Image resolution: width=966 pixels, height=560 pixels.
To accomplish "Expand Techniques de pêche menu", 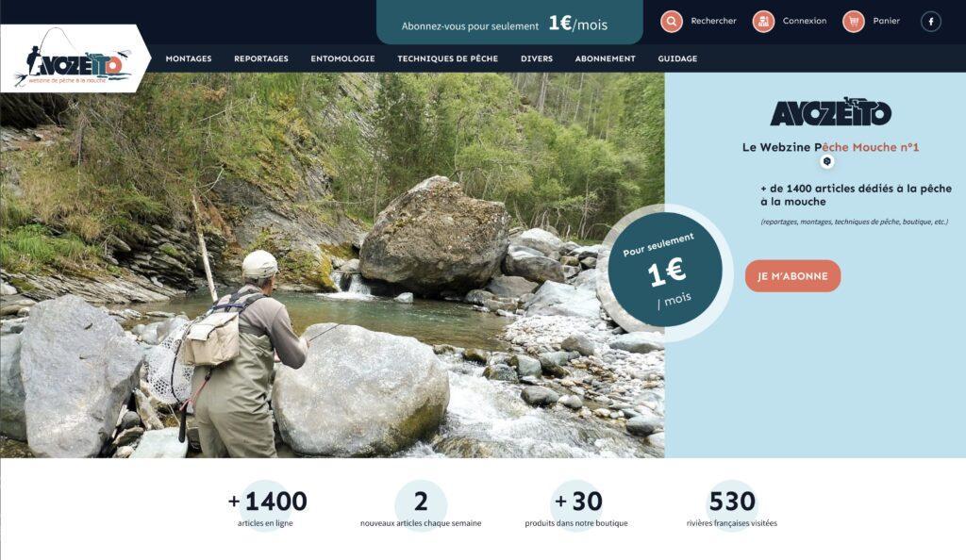I will coord(448,58).
